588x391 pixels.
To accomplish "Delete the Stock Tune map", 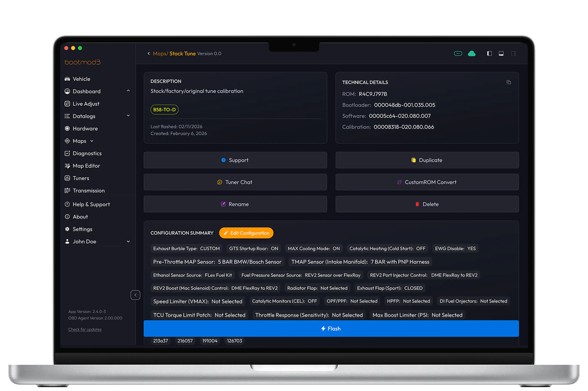I will (x=427, y=204).
